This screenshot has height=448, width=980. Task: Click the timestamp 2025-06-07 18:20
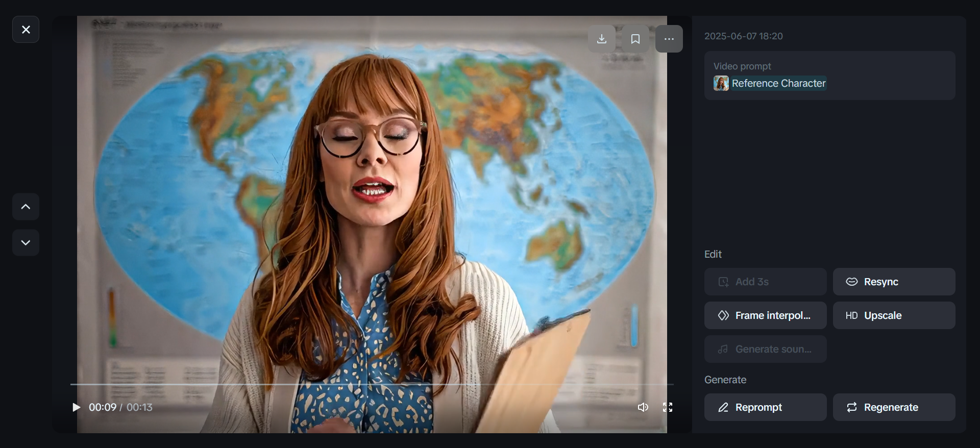[744, 36]
